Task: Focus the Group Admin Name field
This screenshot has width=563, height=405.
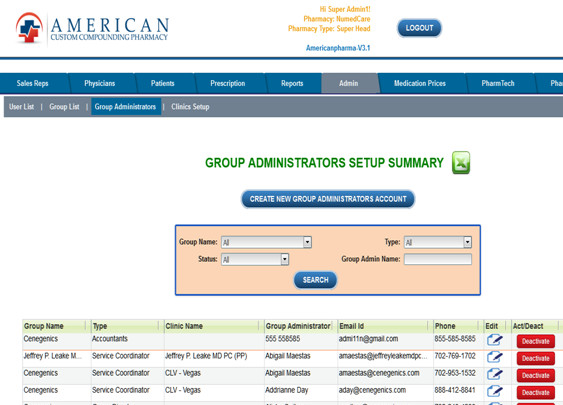Action: coord(438,259)
